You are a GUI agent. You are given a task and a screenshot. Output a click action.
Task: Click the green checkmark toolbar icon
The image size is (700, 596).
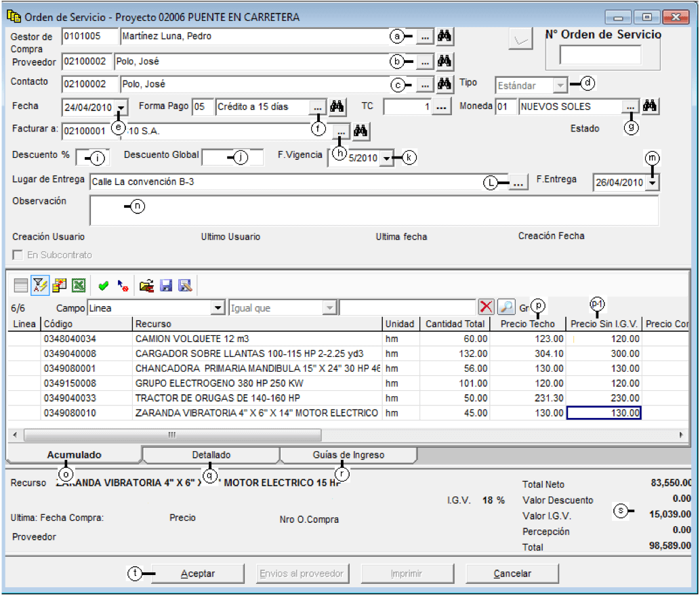coord(104,286)
